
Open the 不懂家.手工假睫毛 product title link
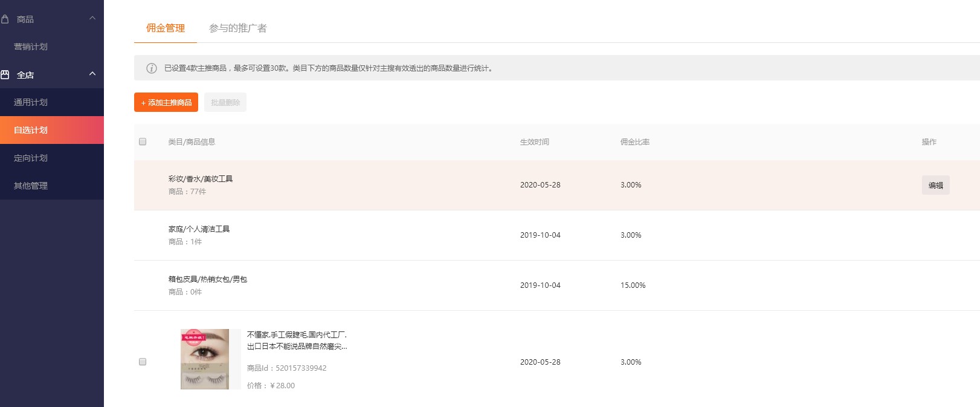297,340
